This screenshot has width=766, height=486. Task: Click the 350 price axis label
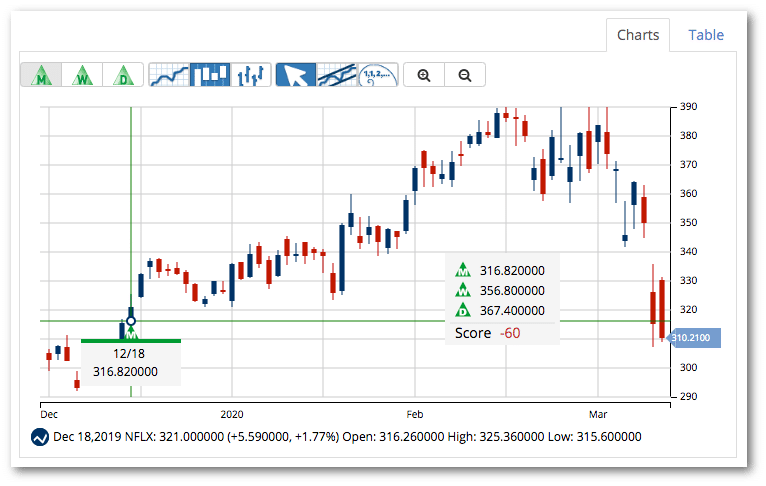tap(688, 222)
